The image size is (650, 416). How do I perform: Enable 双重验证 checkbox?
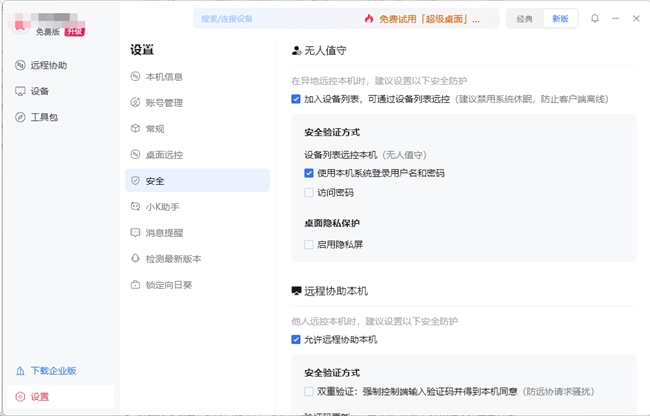click(x=309, y=391)
